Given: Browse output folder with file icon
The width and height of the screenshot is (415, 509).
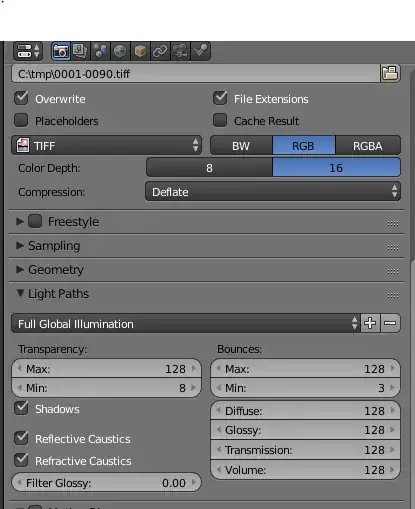Looking at the screenshot, I should click(x=390, y=73).
